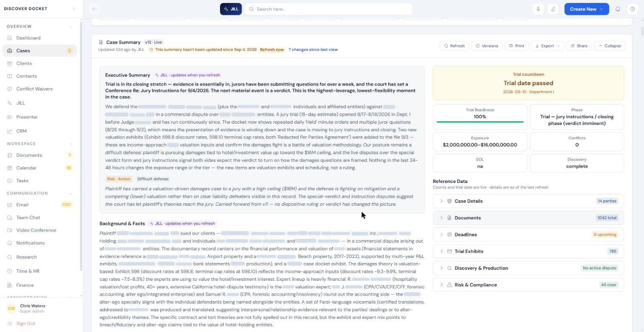Screen dimensions: 644x332
Task: Click the Trial Readiness progress bar
Action: coord(480,122)
